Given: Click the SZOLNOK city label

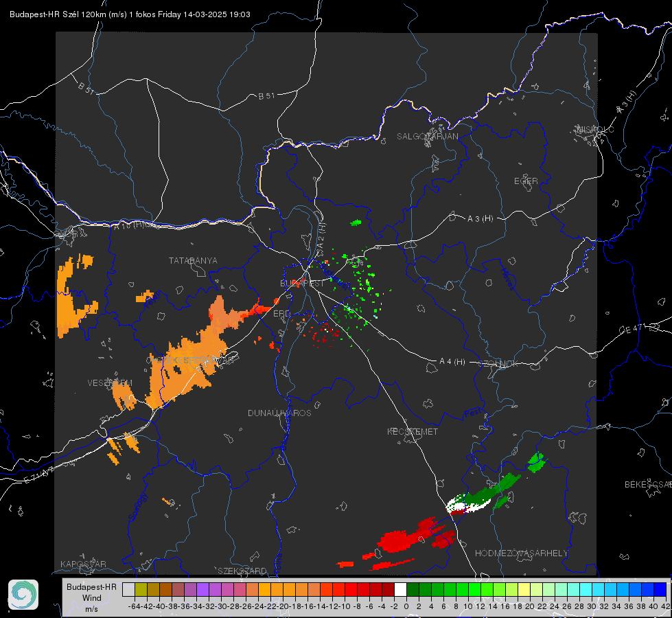Looking at the screenshot, I should pyautogui.click(x=498, y=364).
